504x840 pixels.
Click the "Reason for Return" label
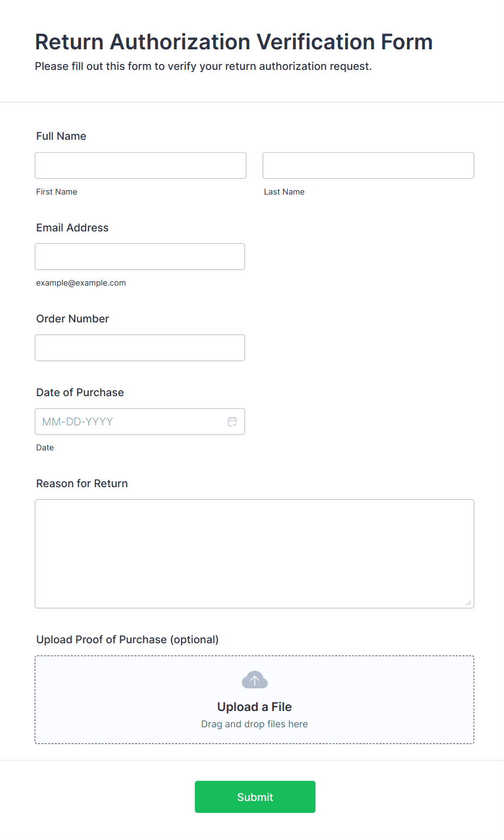point(82,483)
